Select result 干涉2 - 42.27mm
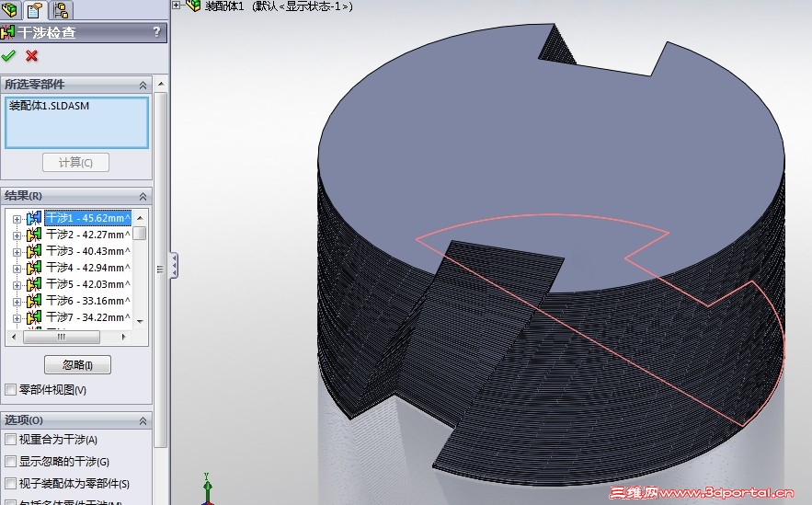Screen dimensions: 812x505 tap(88, 235)
